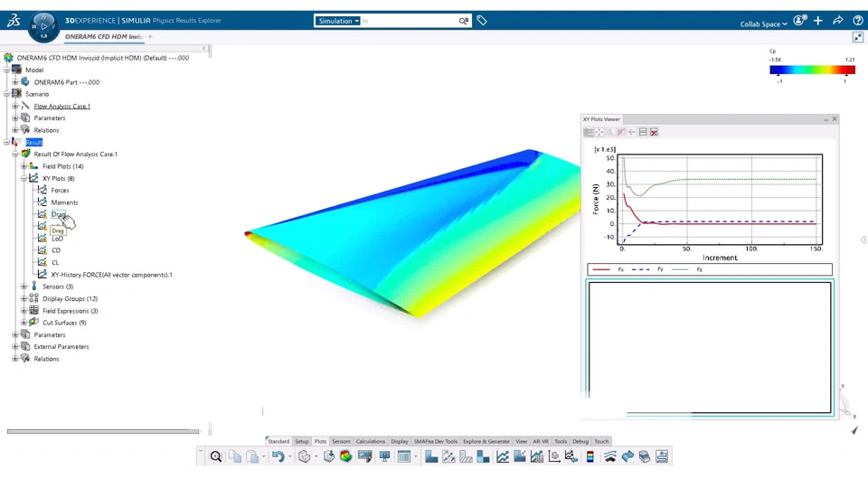Click the search button in search box
The height and width of the screenshot is (488, 868).
[x=463, y=21]
